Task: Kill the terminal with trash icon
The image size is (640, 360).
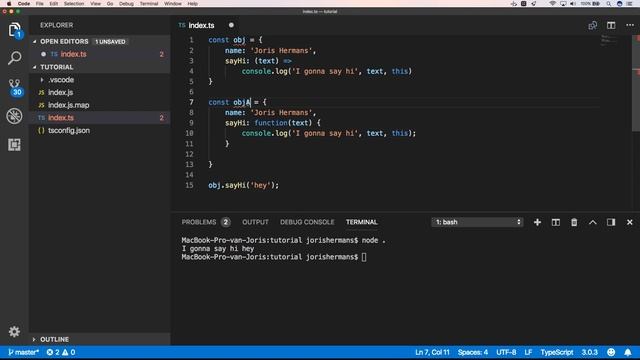Action: (x=574, y=222)
